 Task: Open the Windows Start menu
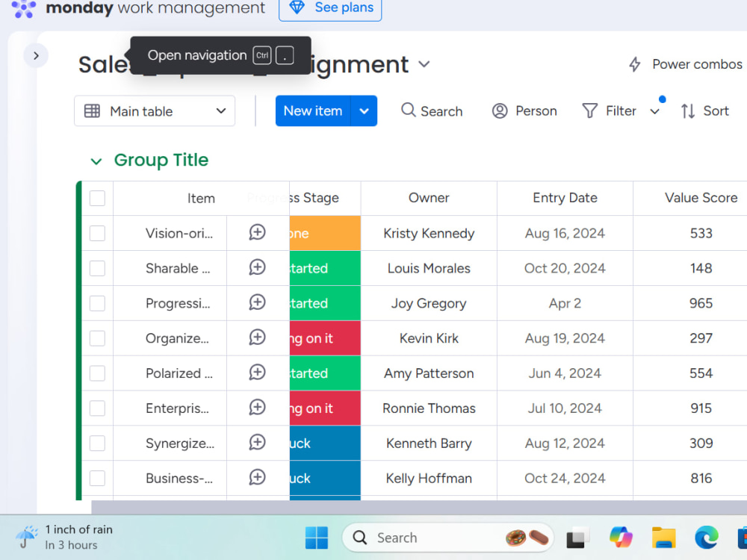click(x=316, y=538)
